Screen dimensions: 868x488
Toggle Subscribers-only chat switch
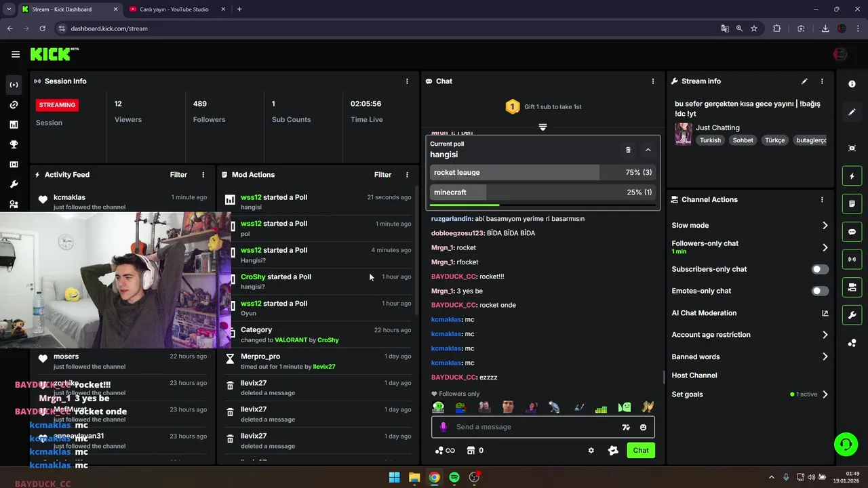tap(820, 269)
